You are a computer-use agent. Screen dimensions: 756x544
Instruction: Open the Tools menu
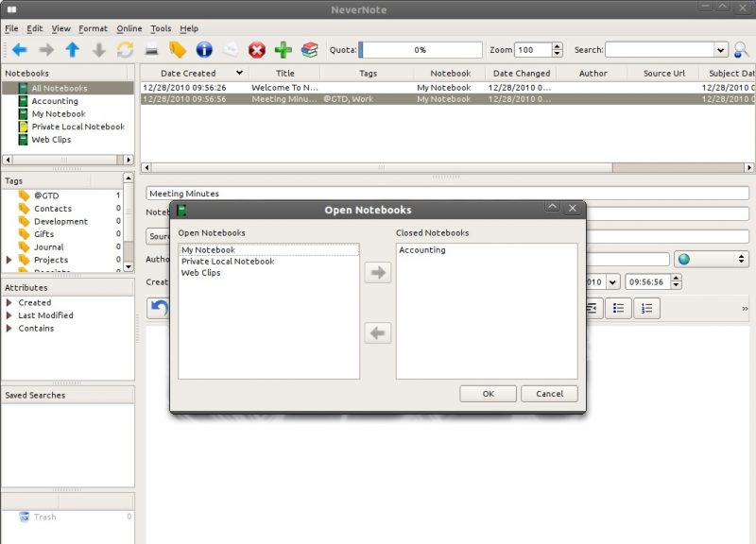(x=161, y=28)
